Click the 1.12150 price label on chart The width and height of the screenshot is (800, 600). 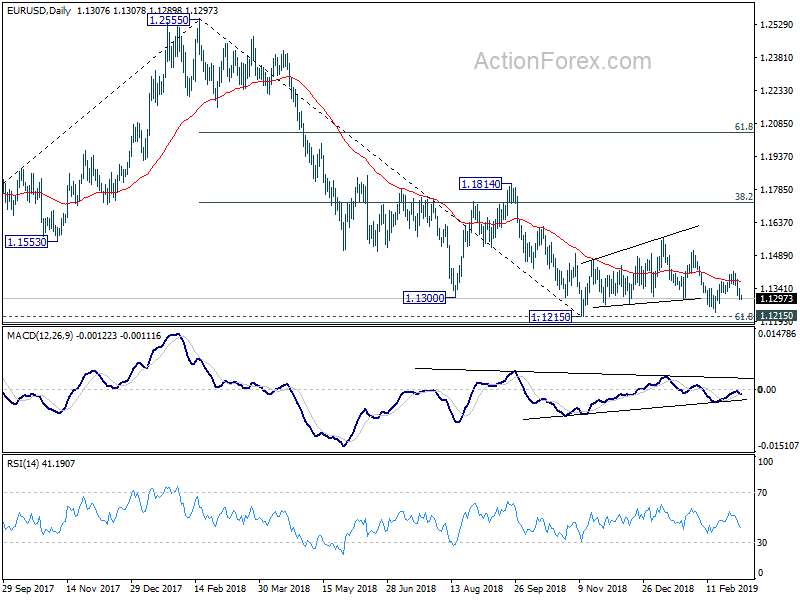tap(551, 317)
